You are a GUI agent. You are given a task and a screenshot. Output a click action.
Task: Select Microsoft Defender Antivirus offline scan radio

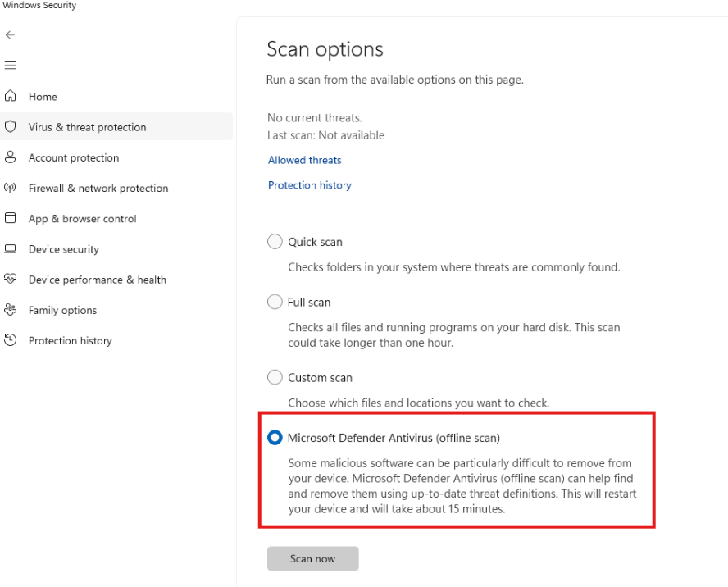[x=275, y=438]
